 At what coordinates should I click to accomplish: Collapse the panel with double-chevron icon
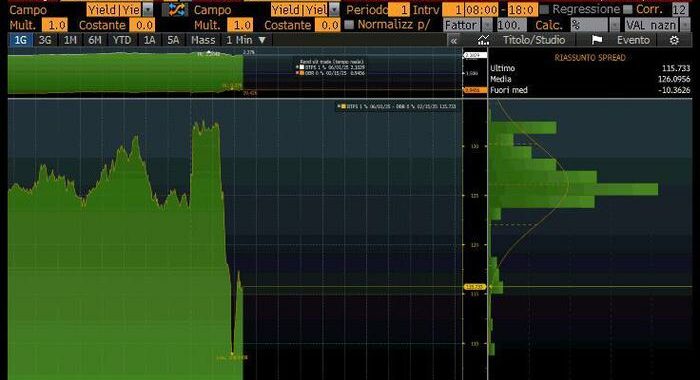tap(454, 41)
